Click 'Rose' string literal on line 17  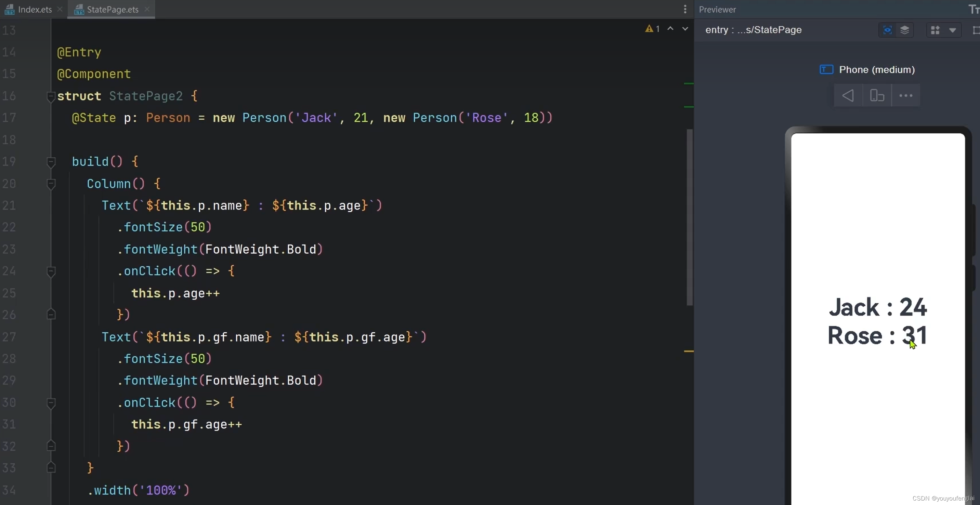pyautogui.click(x=486, y=118)
